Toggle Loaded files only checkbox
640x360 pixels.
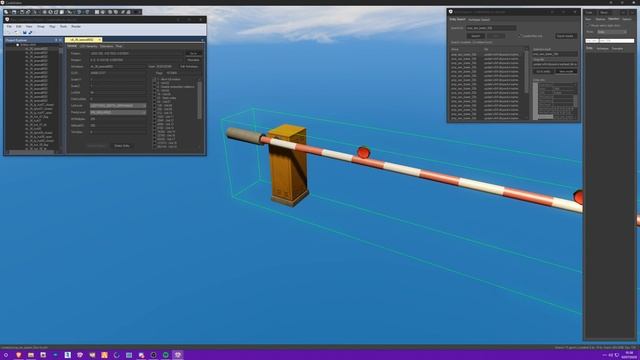(520, 36)
